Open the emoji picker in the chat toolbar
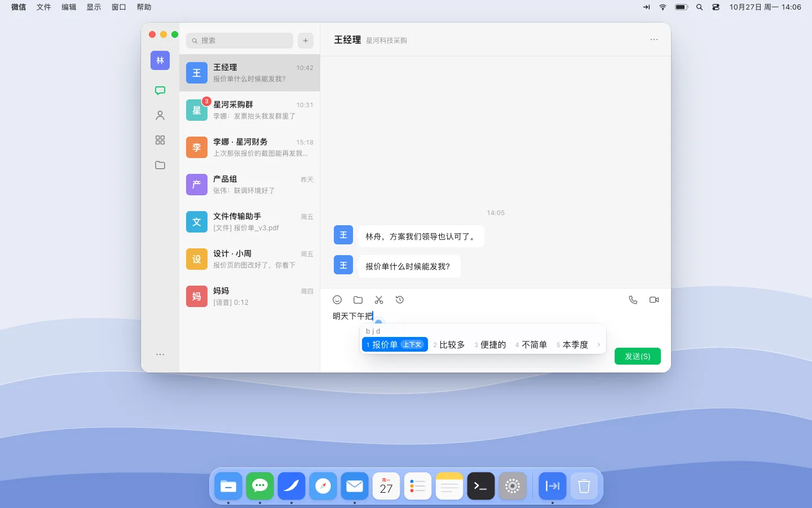Screen dimensions: 812x508 337,300
